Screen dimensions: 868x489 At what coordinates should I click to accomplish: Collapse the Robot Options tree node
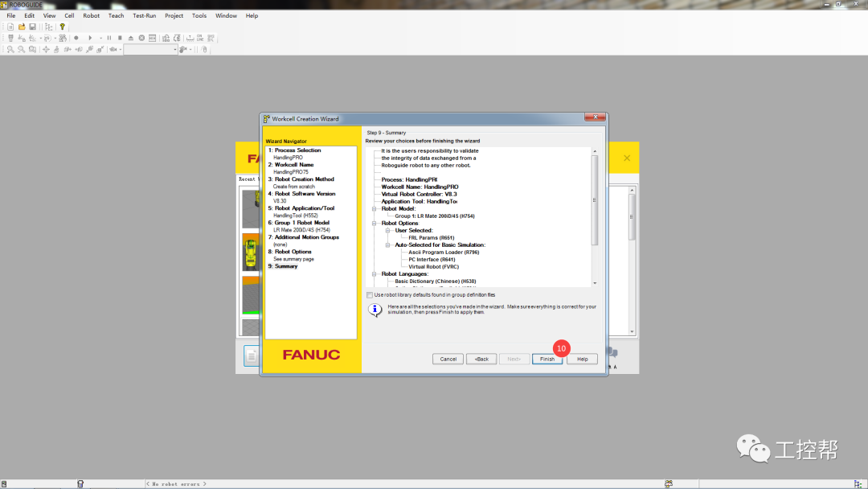375,223
